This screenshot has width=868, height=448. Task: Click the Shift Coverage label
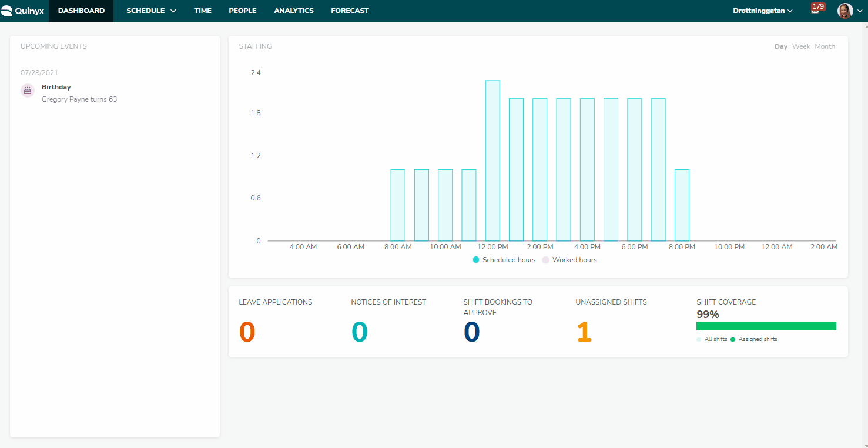pyautogui.click(x=726, y=302)
